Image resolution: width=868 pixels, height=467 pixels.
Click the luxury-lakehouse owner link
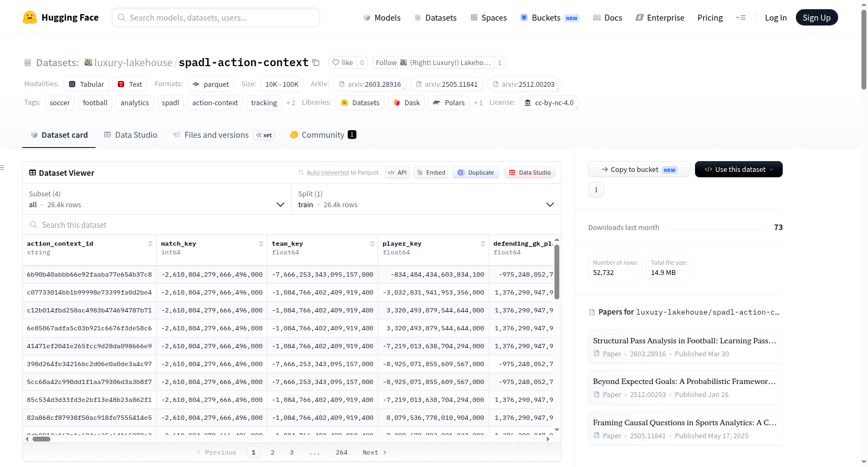coord(133,62)
